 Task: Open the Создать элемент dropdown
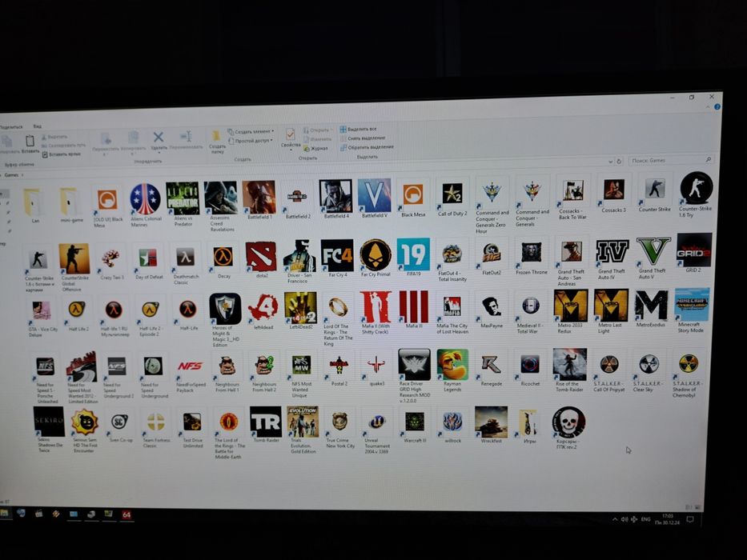pyautogui.click(x=251, y=131)
